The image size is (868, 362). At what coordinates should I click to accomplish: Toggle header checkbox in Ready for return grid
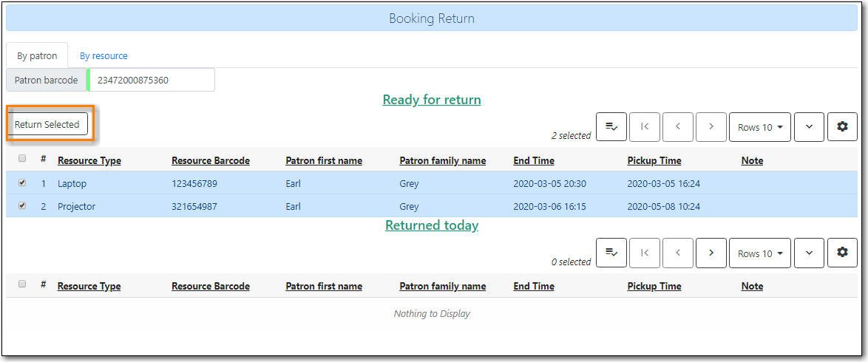coord(22,158)
